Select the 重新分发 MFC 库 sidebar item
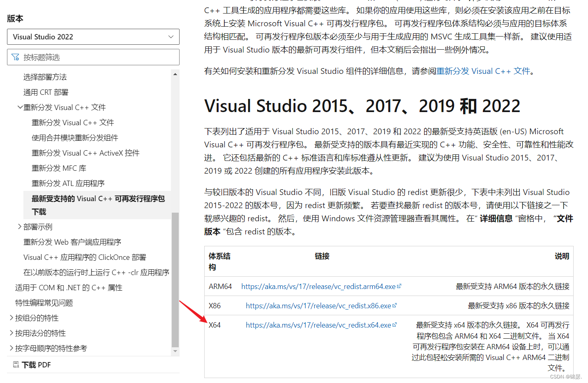This screenshot has width=588, height=383. pos(59,168)
